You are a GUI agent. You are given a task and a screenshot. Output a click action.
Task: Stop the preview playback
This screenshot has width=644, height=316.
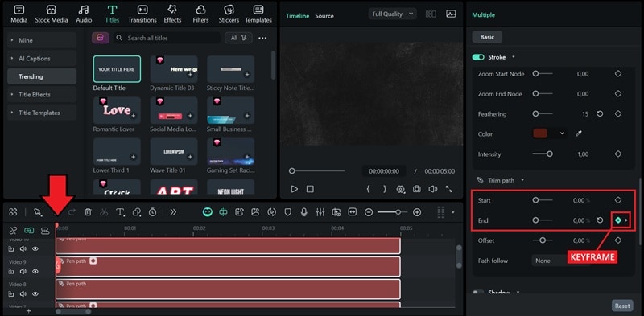tap(310, 189)
